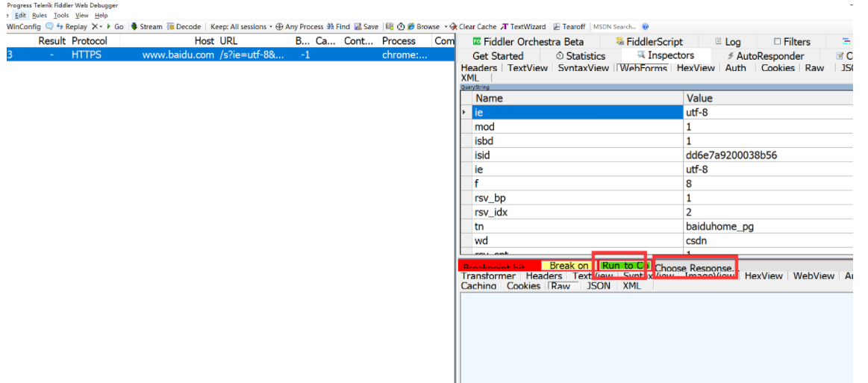Click the Any Process target icon
This screenshot has height=383, width=868.
280,27
